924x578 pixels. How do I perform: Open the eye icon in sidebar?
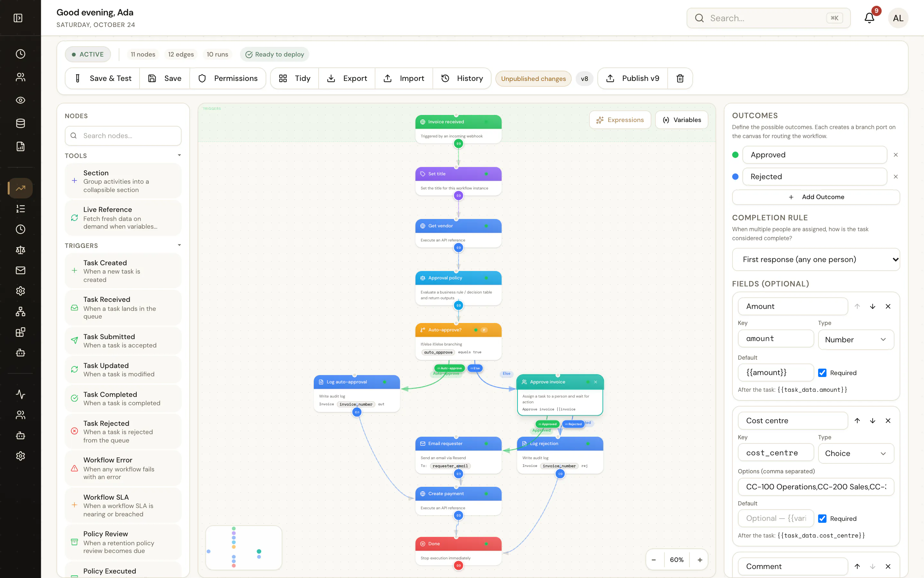click(x=21, y=100)
